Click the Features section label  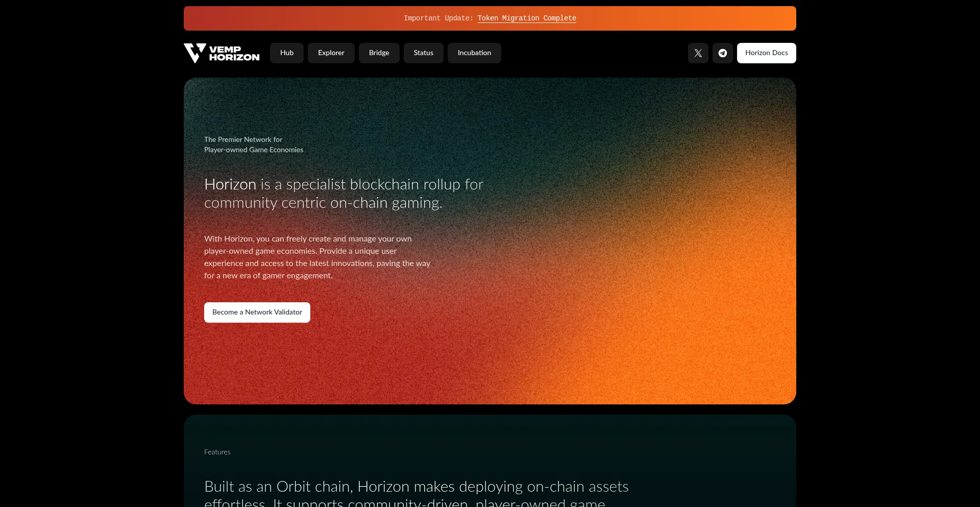(x=217, y=452)
